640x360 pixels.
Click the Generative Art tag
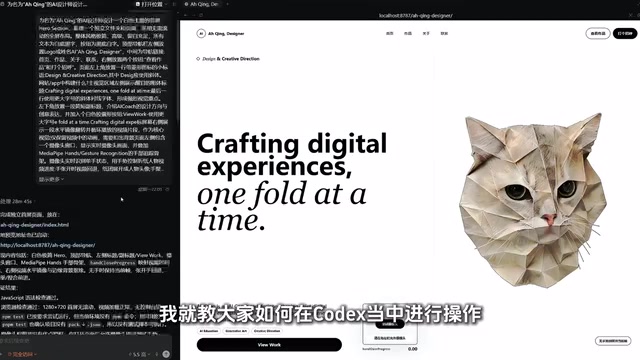[236, 331]
